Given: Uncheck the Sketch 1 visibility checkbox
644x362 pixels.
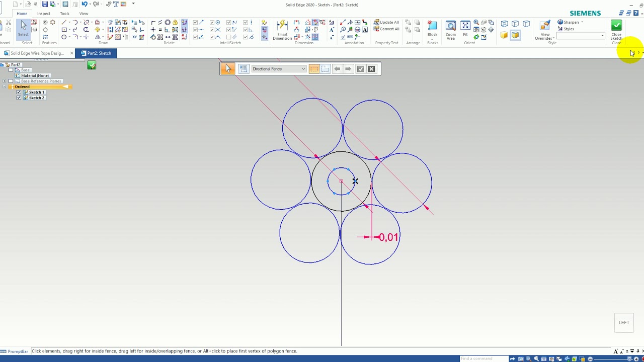Looking at the screenshot, I should coord(19,92).
